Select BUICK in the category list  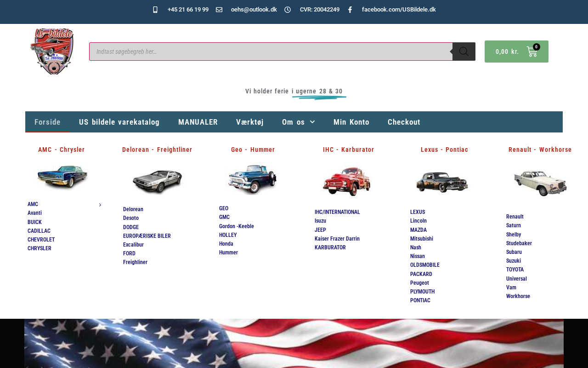tap(34, 222)
